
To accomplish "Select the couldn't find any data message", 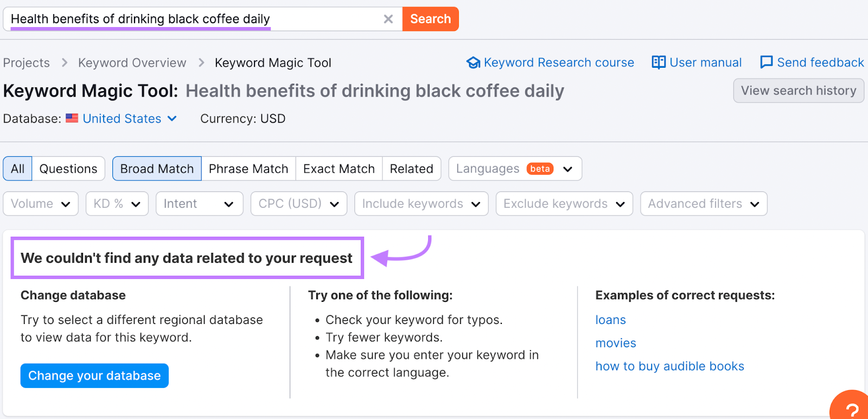I will pos(187,258).
